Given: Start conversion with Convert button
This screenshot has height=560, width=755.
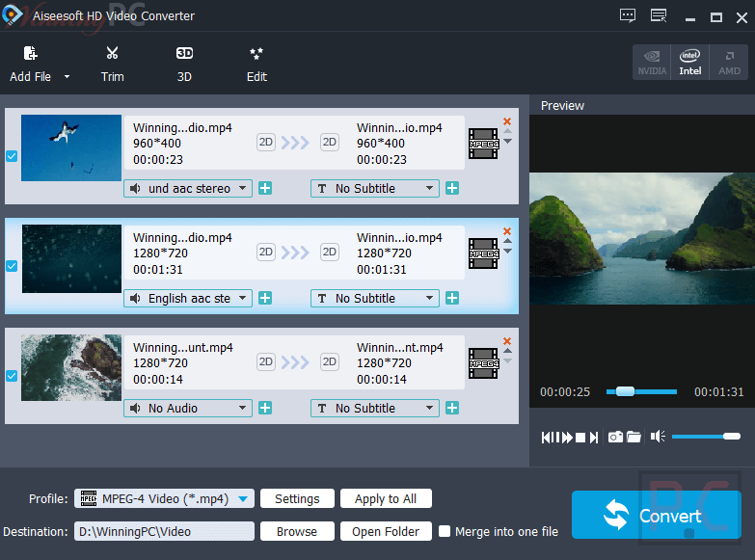Looking at the screenshot, I should [657, 515].
